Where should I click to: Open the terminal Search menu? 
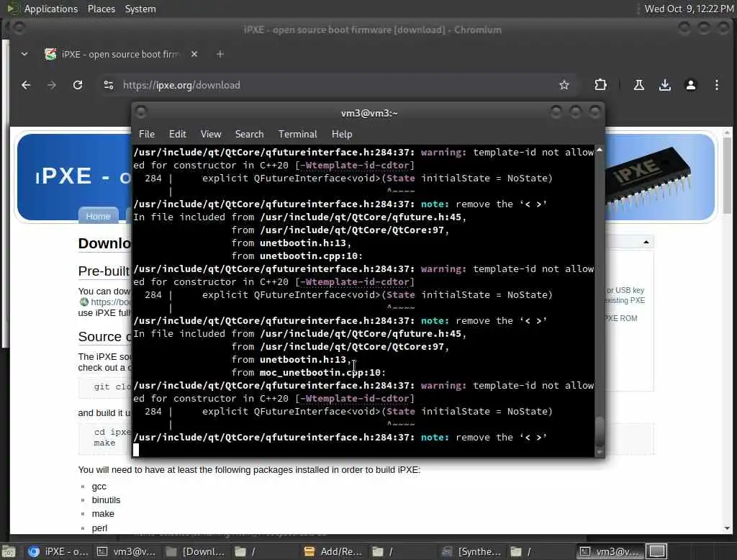pyautogui.click(x=249, y=134)
